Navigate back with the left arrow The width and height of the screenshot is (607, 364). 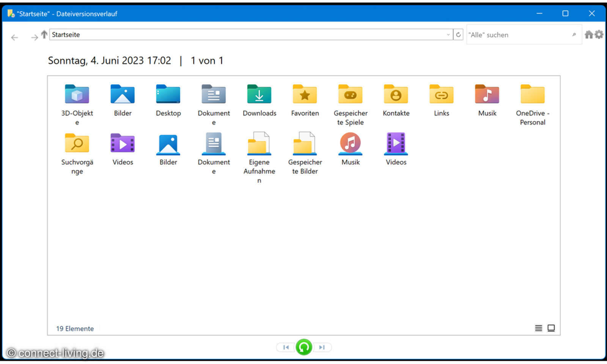pyautogui.click(x=14, y=37)
